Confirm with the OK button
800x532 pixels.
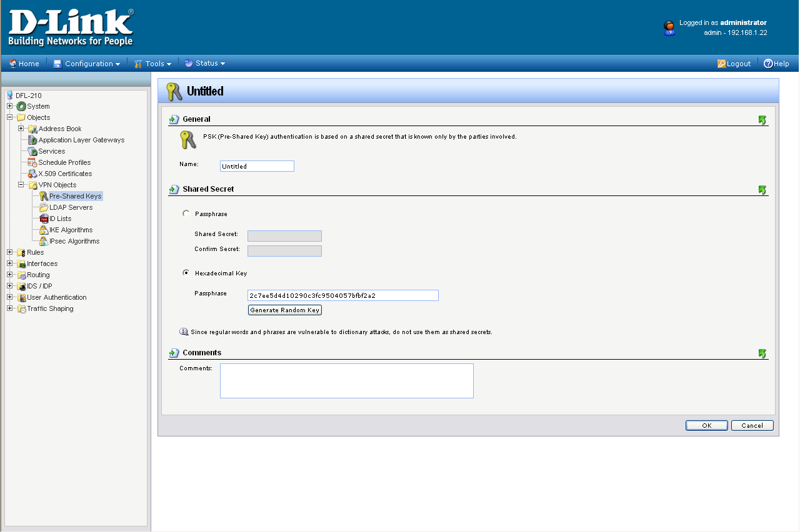(x=707, y=425)
